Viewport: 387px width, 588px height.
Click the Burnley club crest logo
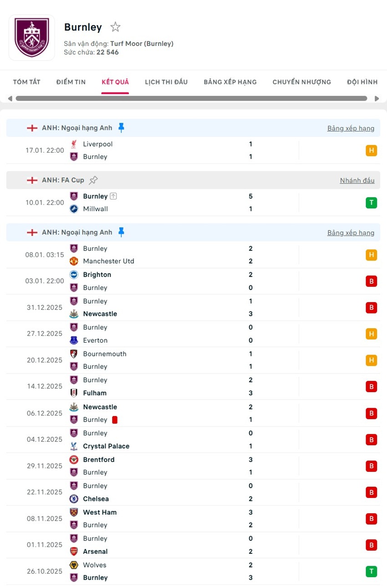pos(31,37)
